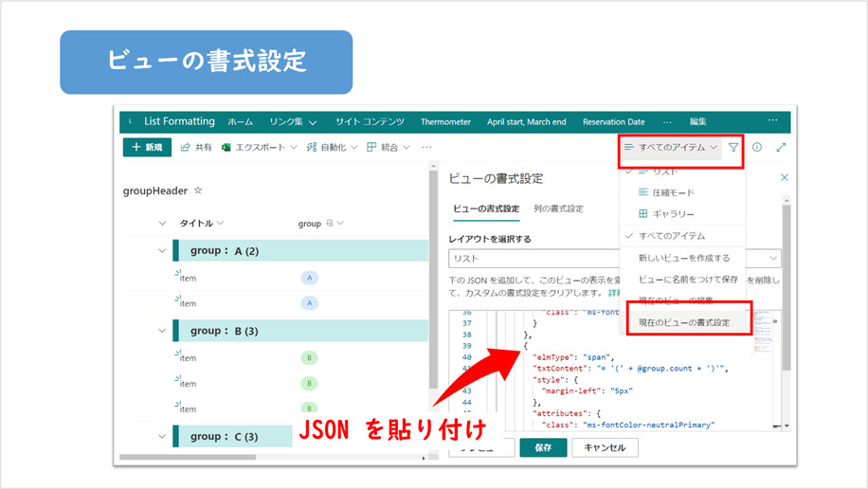Go to ホーム in site navigation
868x489 pixels.
[241, 122]
